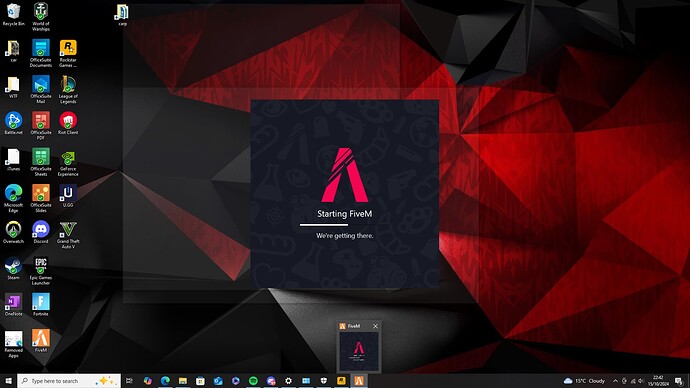Open Rockstar Games Launcher icon
Screen dimensions: 690x388
(68, 53)
